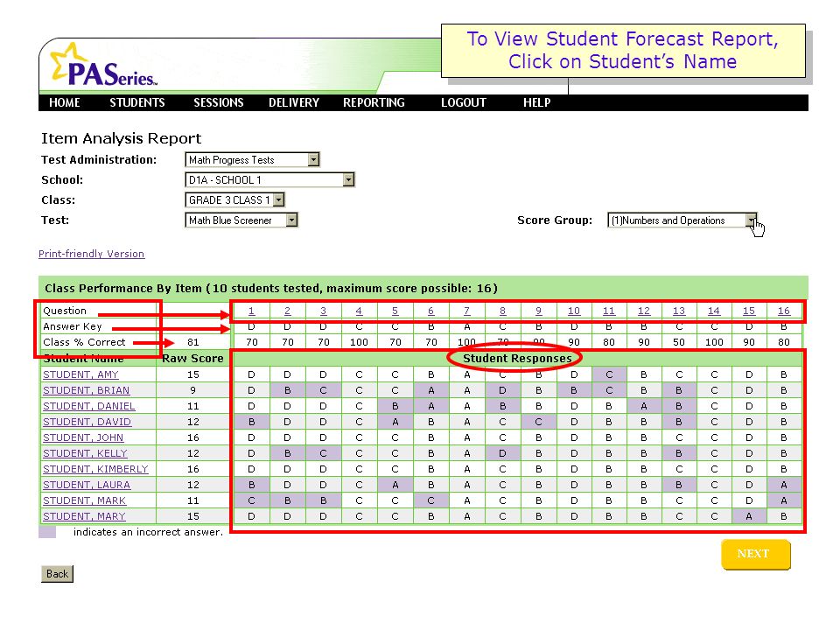Screen dimensions: 840x630
Task: Open STUDENT, LAURA forecast report
Action: pyautogui.click(x=87, y=485)
